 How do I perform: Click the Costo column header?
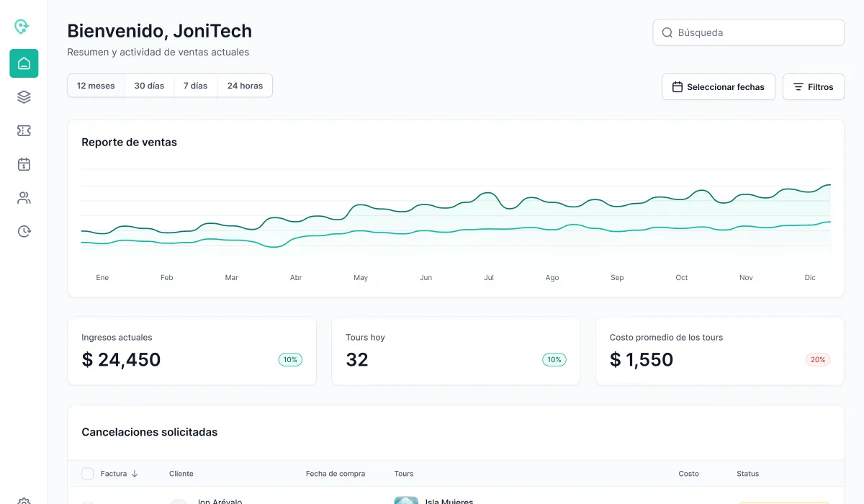click(x=688, y=474)
